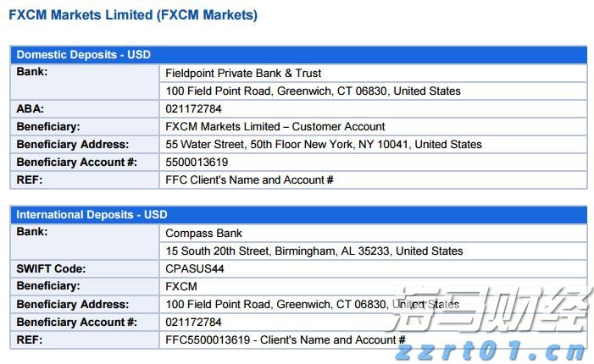Click the ABA number value in the domestic table

point(193,109)
